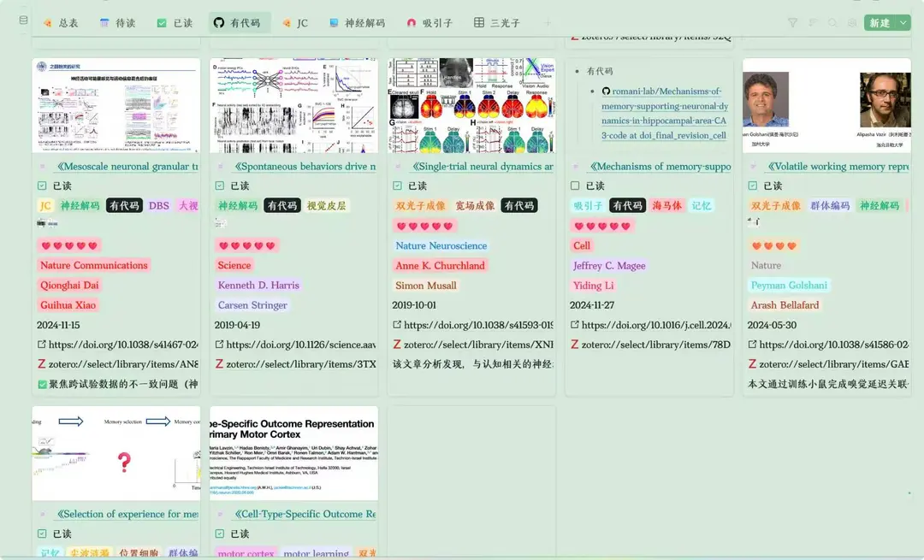Click the external-link icon on the Mechanisms card's DOI
924x560 pixels.
tap(575, 325)
